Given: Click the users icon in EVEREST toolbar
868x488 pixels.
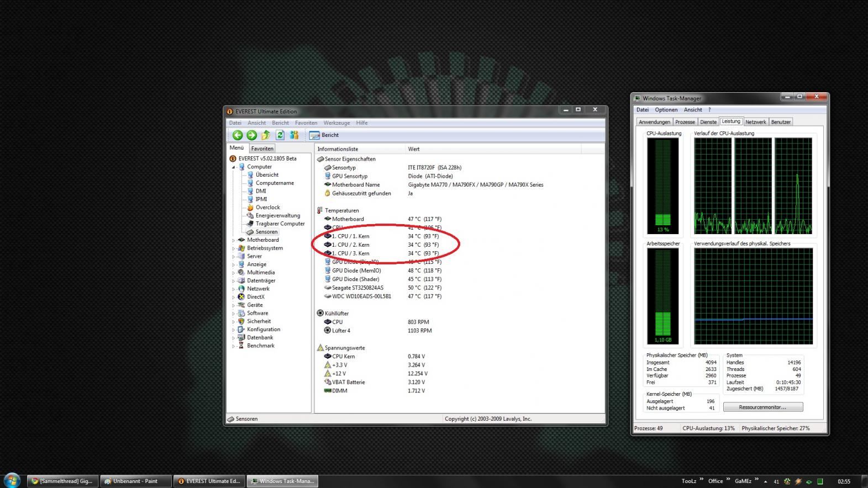Looking at the screenshot, I should 294,135.
